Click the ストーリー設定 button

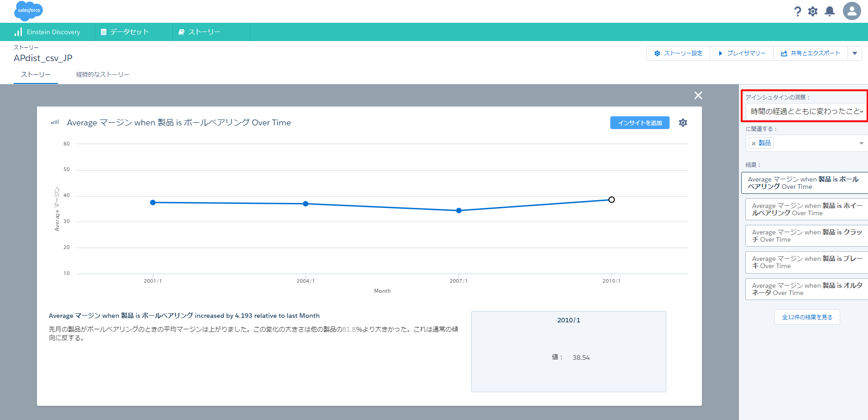click(x=678, y=53)
